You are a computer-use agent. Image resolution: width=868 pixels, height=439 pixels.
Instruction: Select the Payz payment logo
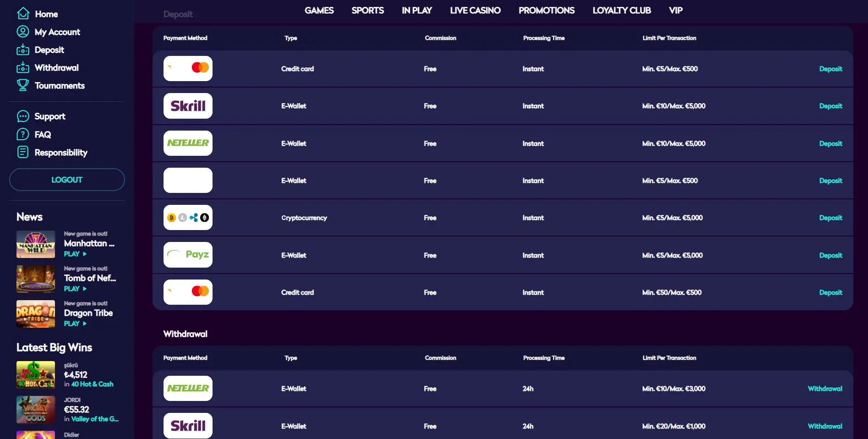tap(188, 255)
